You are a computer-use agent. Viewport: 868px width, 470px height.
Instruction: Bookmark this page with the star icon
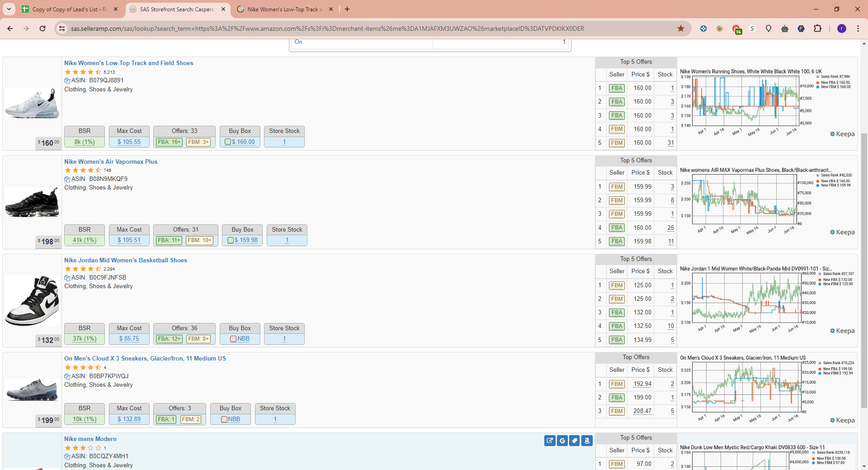681,28
